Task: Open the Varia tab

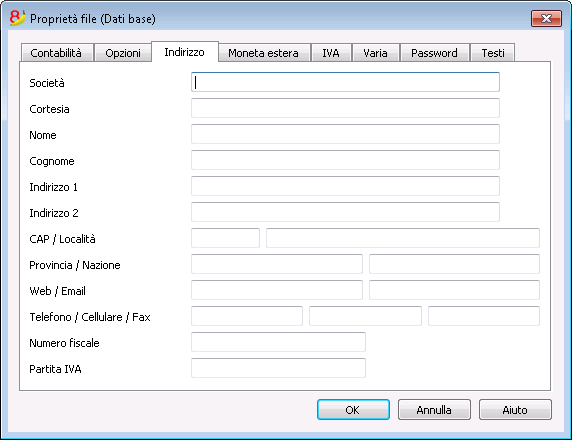Action: click(x=375, y=53)
